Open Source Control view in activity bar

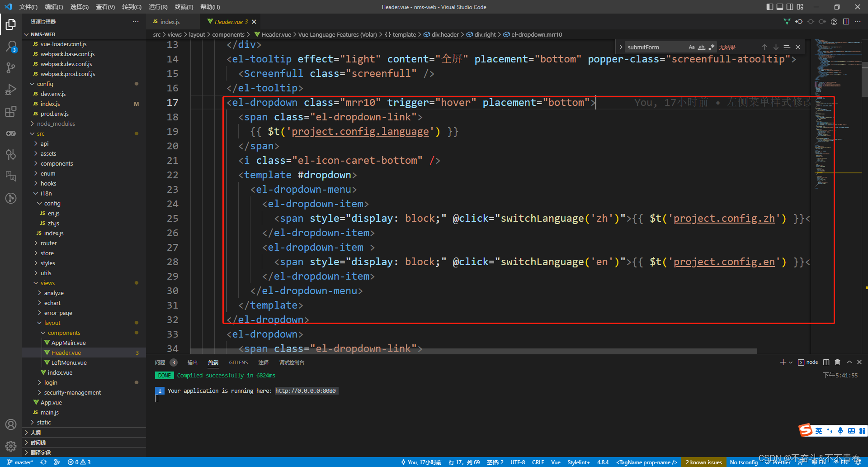coord(11,68)
